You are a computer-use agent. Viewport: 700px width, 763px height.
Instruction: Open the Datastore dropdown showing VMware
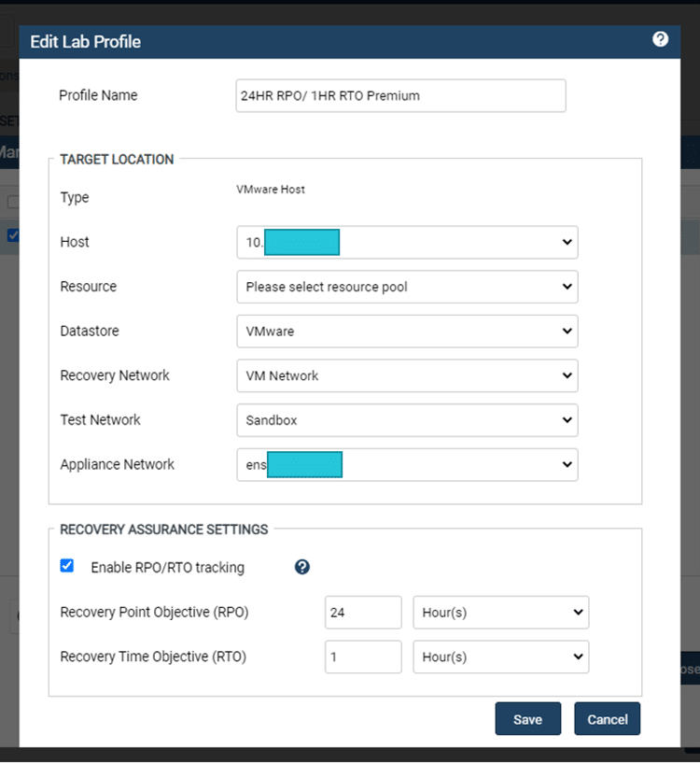pyautogui.click(x=407, y=331)
